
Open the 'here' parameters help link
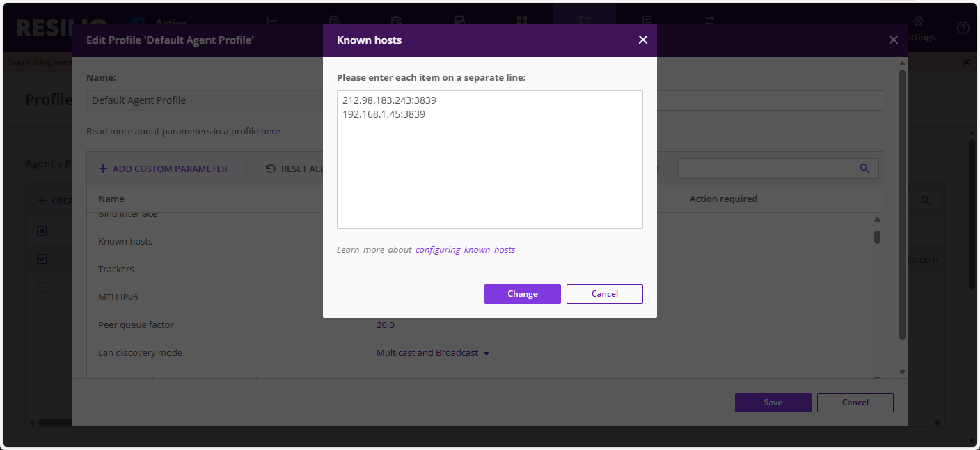click(271, 131)
